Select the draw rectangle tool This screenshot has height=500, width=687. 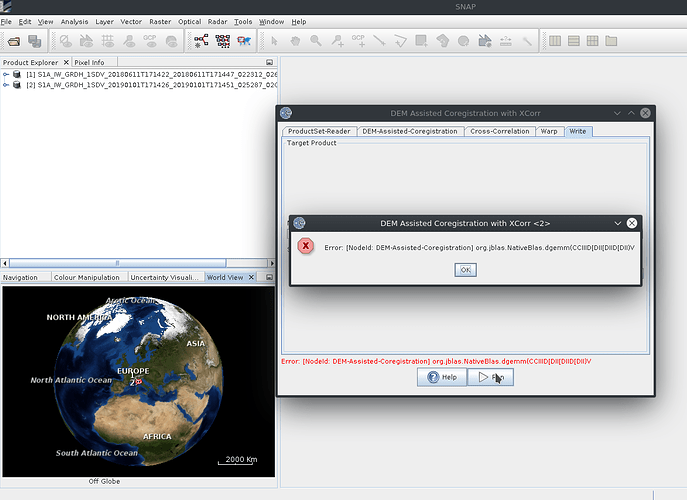421,41
